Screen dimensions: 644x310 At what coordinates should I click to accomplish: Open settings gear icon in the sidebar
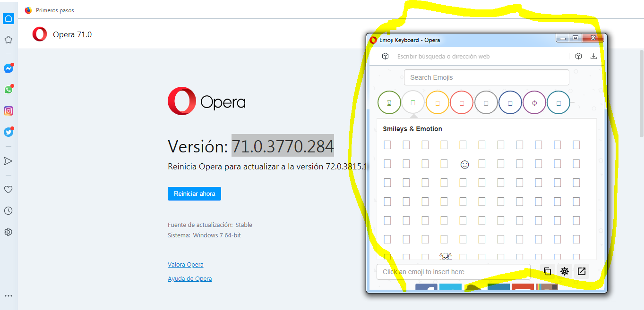click(9, 232)
